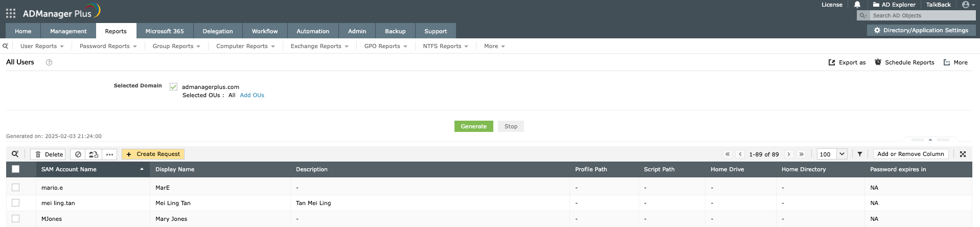This screenshot has width=980, height=227.
Task: Click the fullscreen expand icon
Action: pos(963,154)
